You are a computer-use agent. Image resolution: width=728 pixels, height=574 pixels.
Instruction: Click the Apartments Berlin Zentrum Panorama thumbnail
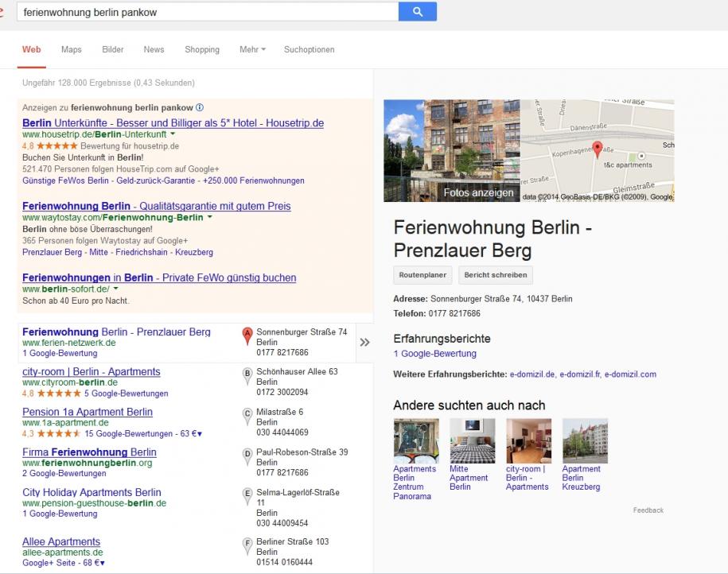pos(416,440)
